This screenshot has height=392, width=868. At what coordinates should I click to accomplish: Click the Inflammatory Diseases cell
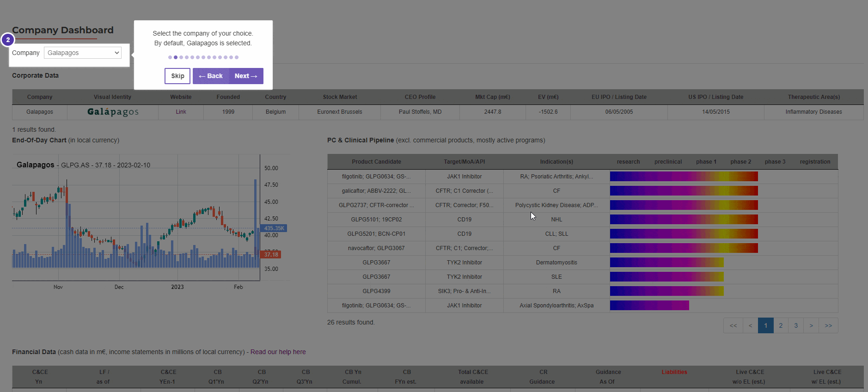pyautogui.click(x=814, y=112)
